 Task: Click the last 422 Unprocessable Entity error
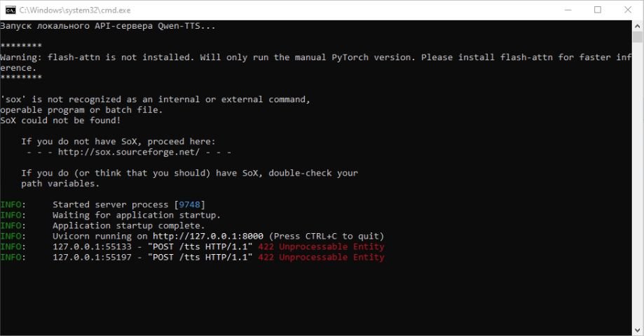pos(321,257)
